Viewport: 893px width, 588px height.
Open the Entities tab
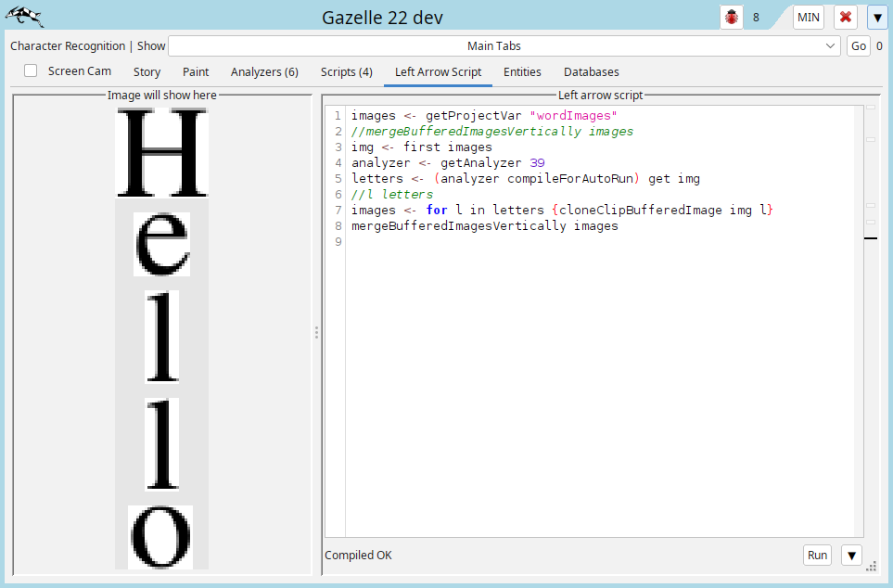point(522,71)
